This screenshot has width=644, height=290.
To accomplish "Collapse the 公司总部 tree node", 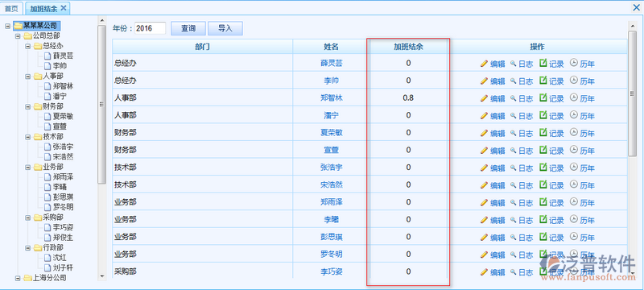I will tap(18, 36).
